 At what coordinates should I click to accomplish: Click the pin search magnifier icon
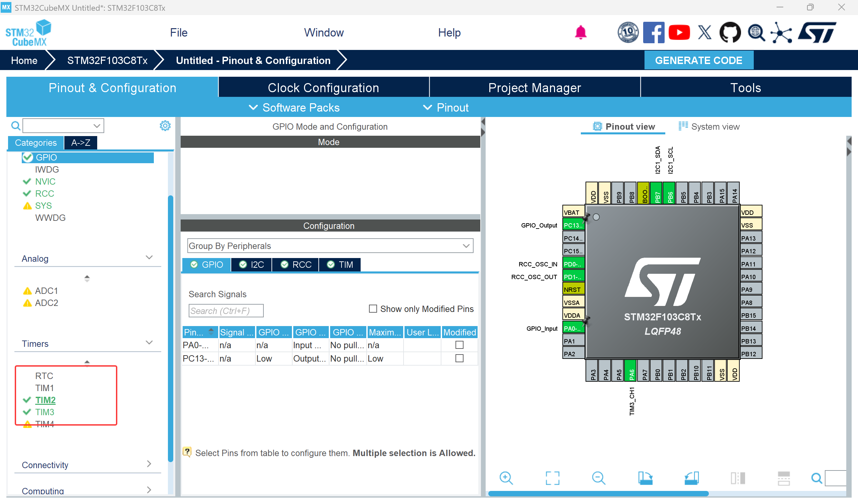pyautogui.click(x=816, y=479)
